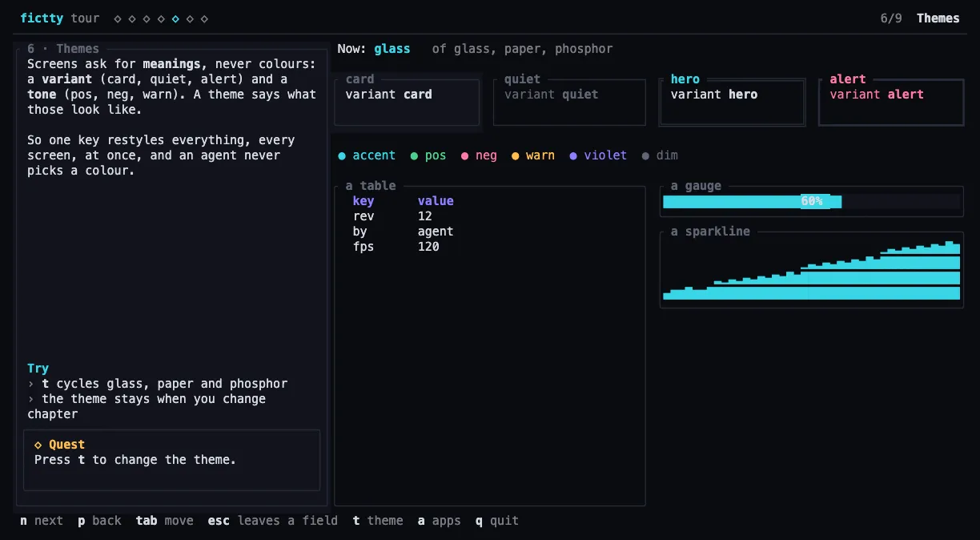Click the first chapter diamond in the header
Viewport: 980px width, 540px height.
(x=118, y=18)
